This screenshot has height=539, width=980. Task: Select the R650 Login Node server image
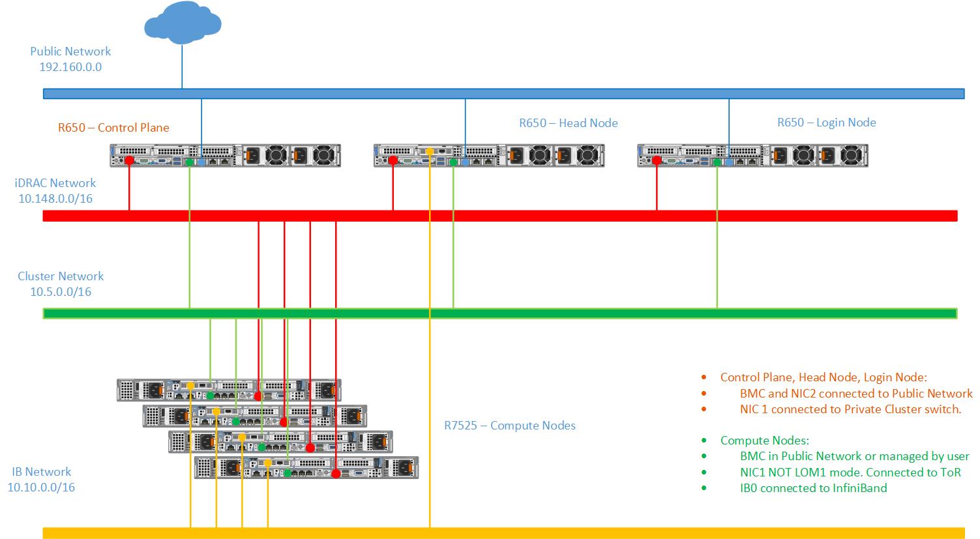click(752, 156)
